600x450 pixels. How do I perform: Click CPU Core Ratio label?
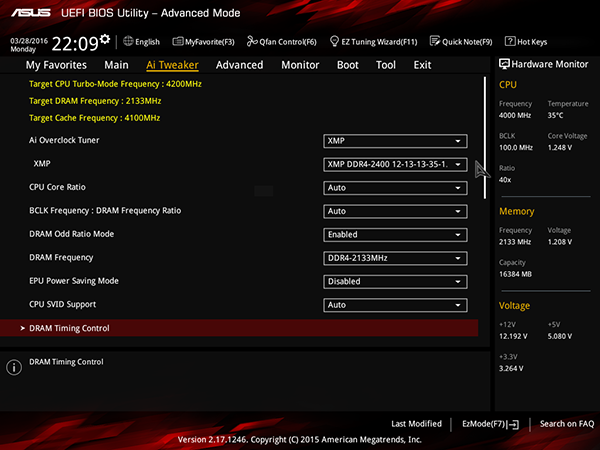[57, 187]
